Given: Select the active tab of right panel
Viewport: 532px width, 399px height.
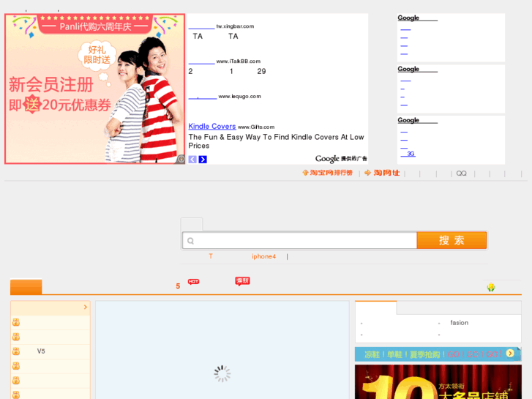Looking at the screenshot, I should coord(376,307).
